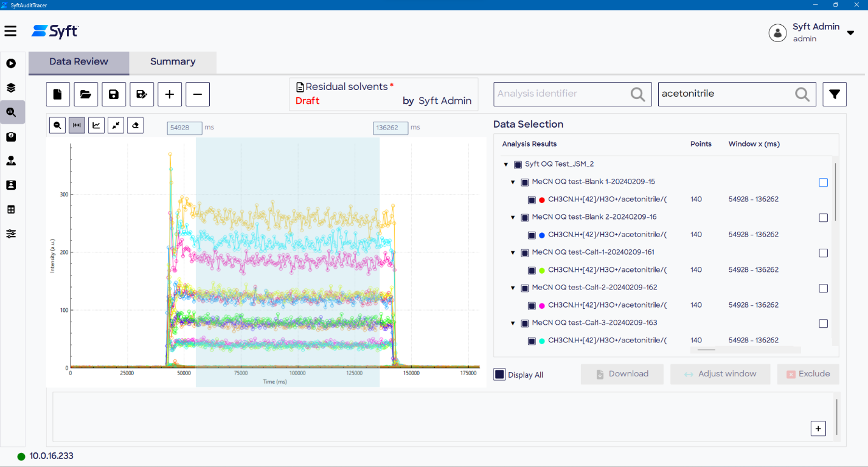The height and width of the screenshot is (467, 868).
Task: Open the Syft Admin user dropdown arrow
Action: pos(850,33)
